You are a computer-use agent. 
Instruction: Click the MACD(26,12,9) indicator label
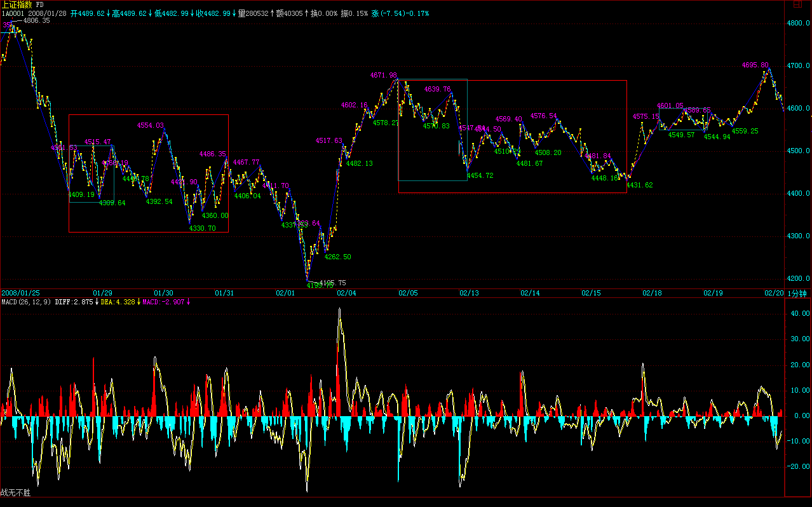tap(26, 302)
